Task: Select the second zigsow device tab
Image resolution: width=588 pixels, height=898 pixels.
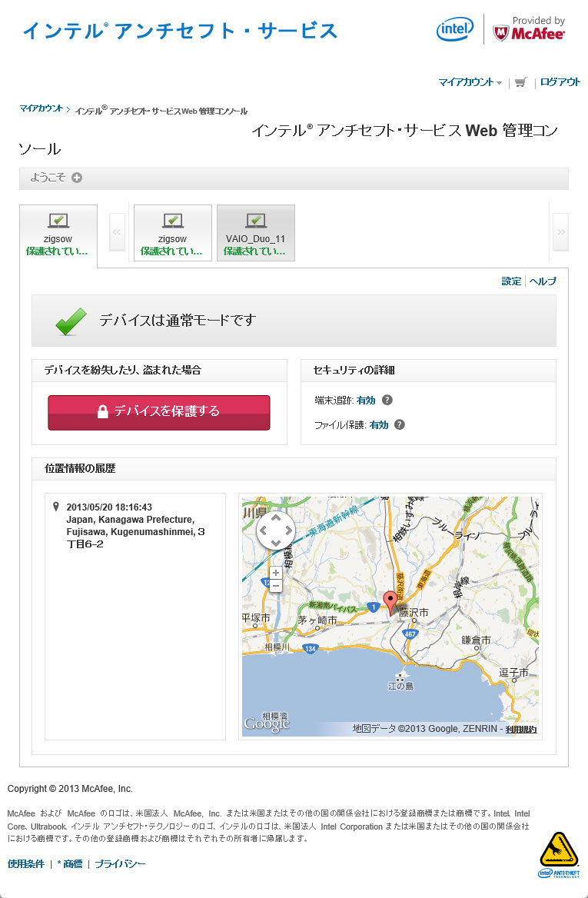Action: [x=172, y=233]
